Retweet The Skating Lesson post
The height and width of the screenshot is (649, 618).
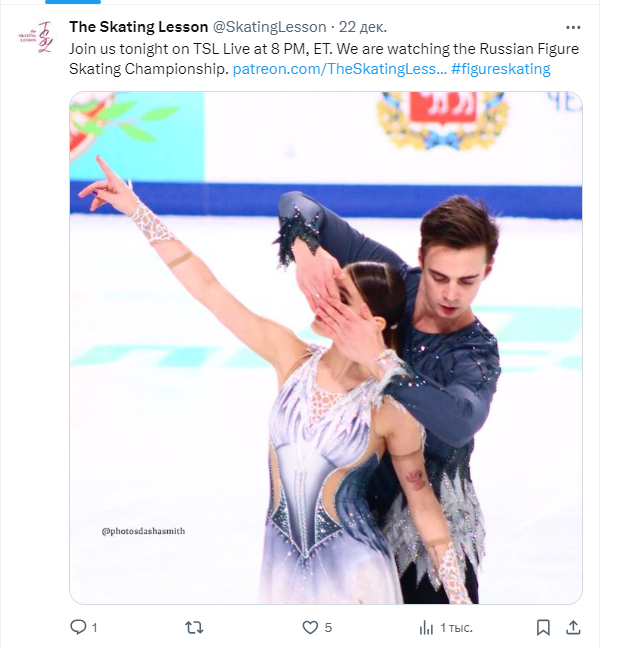click(x=194, y=627)
